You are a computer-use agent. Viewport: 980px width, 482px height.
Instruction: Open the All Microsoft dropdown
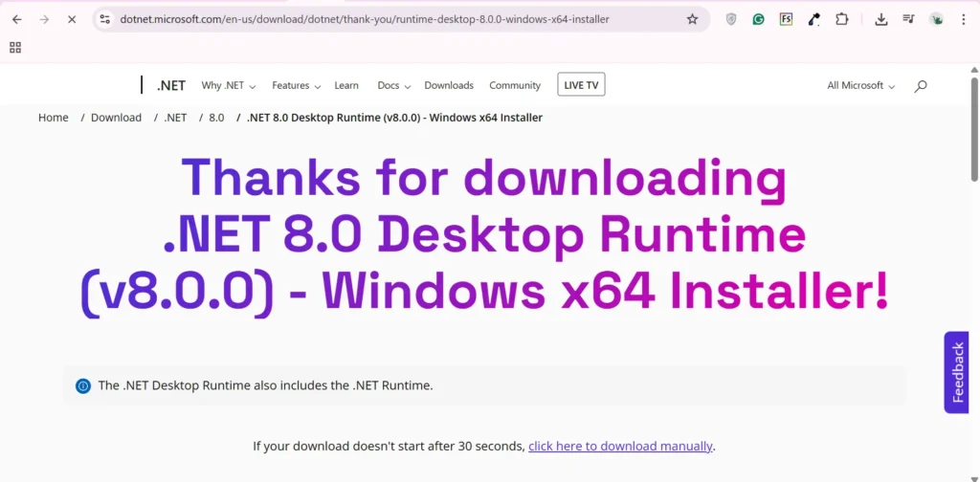pos(860,86)
